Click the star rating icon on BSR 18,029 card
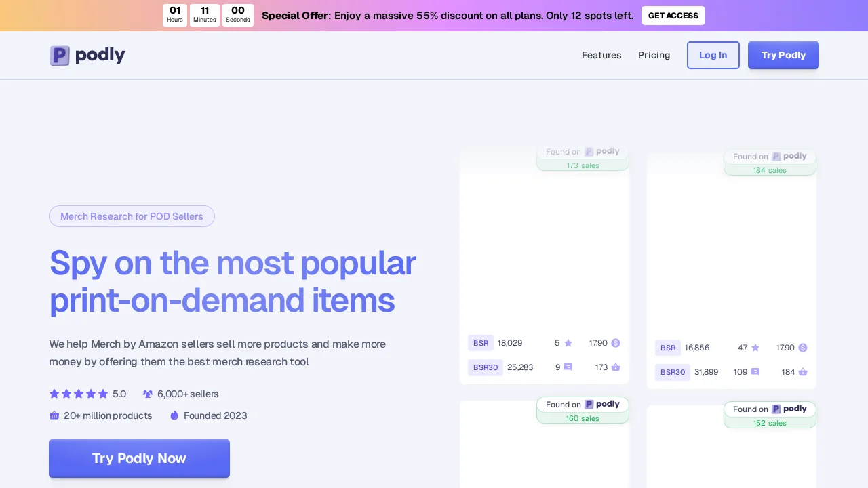 click(568, 343)
